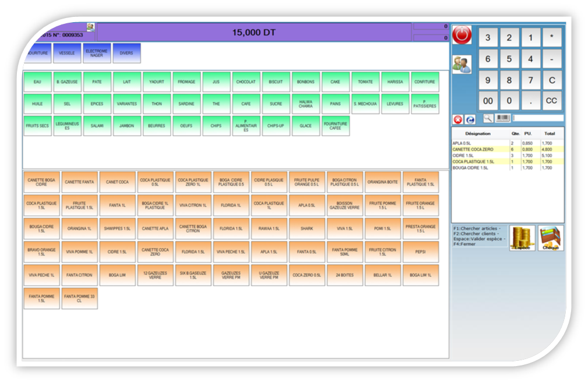
Task: Tap the 00 key on the keypad
Action: pos(488,101)
